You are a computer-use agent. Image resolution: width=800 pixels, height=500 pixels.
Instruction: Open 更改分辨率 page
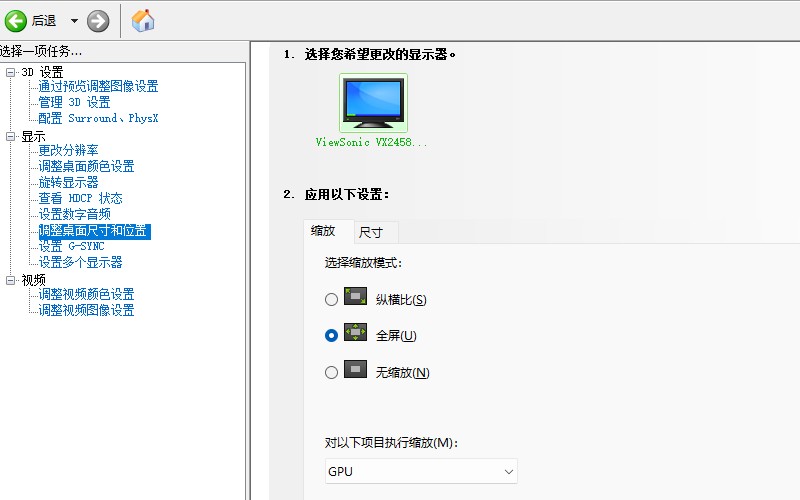point(68,150)
